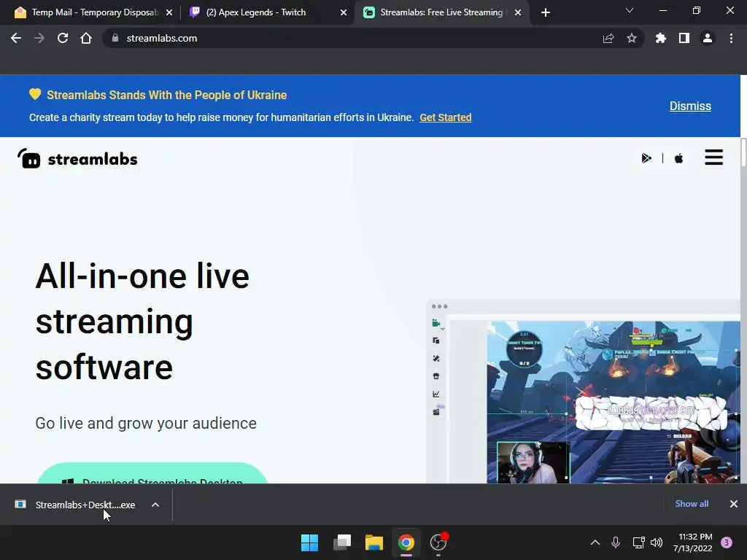Go back to the previous page

pyautogui.click(x=16, y=38)
